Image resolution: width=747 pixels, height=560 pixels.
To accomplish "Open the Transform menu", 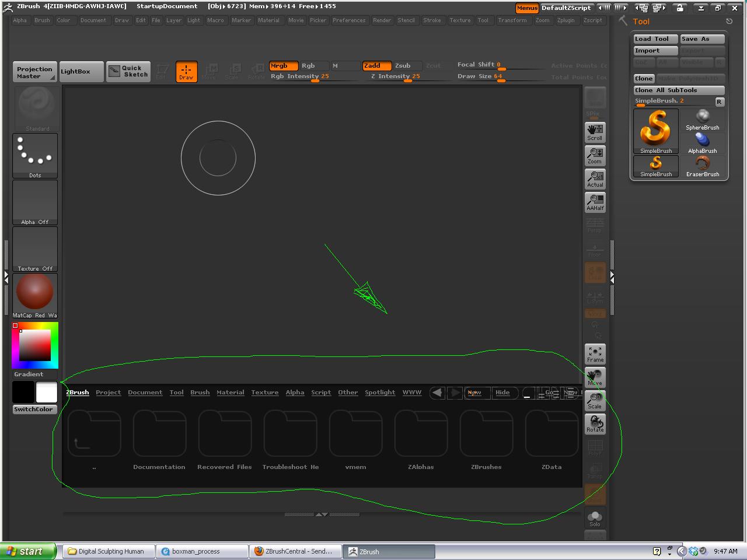I will pyautogui.click(x=512, y=20).
